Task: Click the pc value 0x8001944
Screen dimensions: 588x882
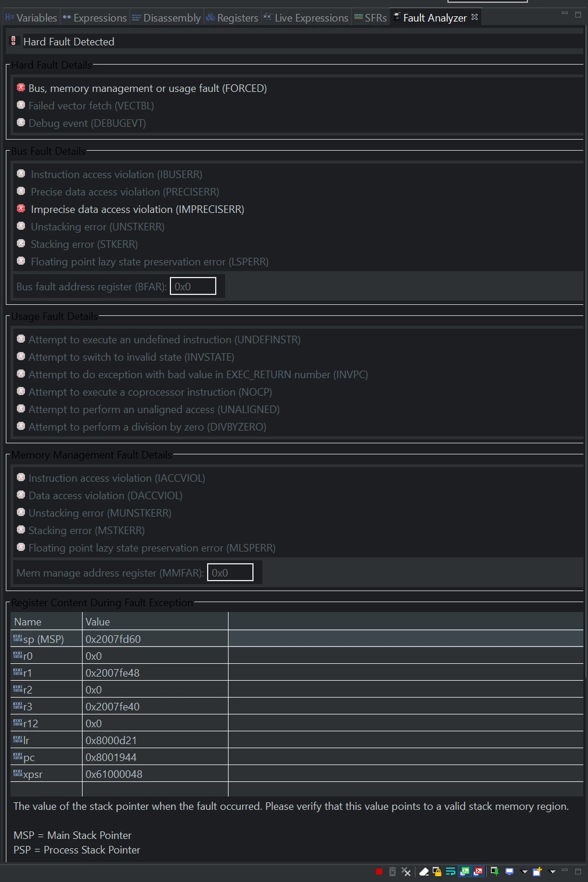Action: (x=111, y=757)
